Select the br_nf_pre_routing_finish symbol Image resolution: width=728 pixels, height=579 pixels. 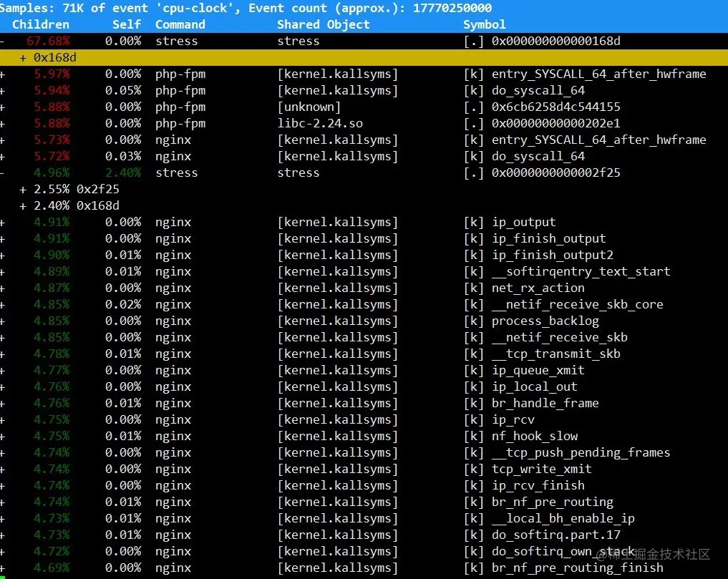578,568
